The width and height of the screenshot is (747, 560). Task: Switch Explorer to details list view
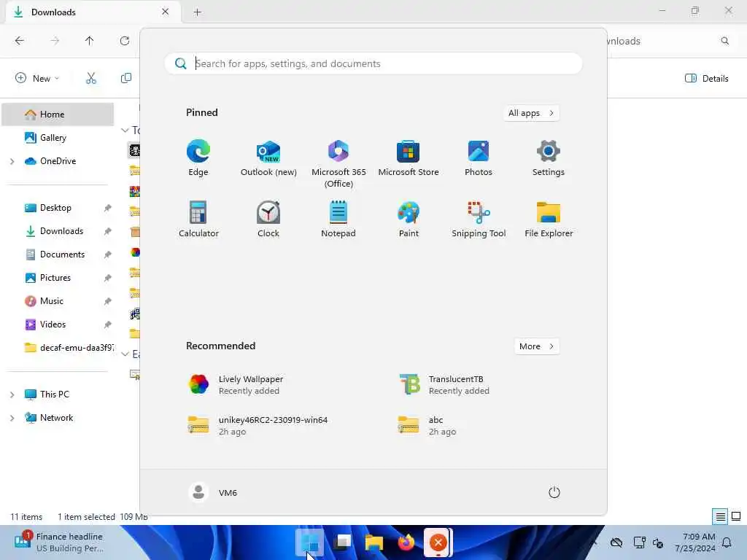click(720, 516)
